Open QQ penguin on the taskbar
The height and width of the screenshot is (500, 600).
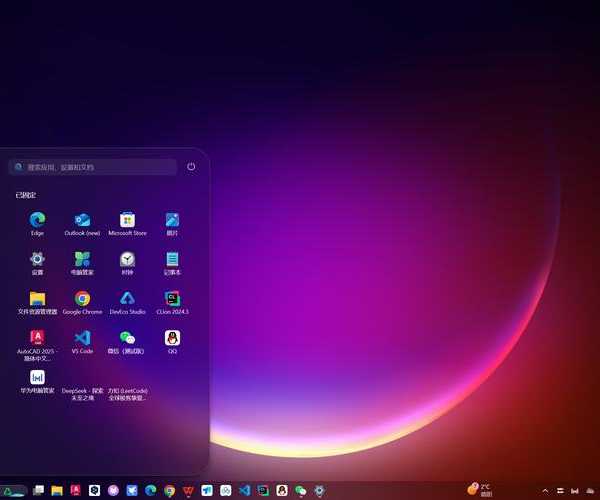tap(282, 490)
